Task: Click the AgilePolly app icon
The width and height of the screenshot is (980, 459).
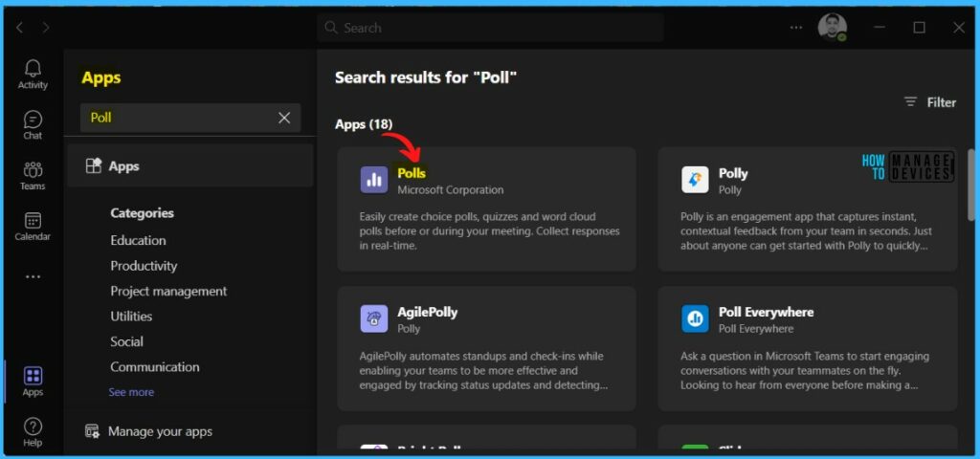Action: (x=374, y=318)
